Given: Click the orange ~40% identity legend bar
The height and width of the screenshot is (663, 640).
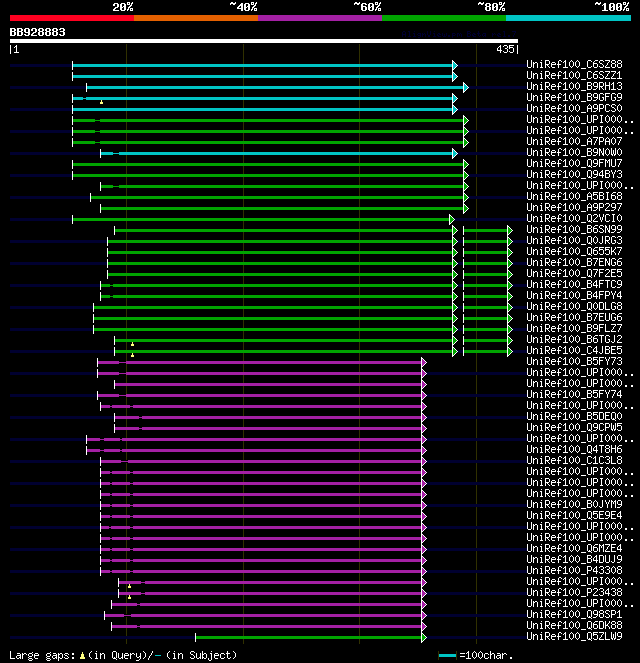Looking at the screenshot, I should tap(196, 18).
